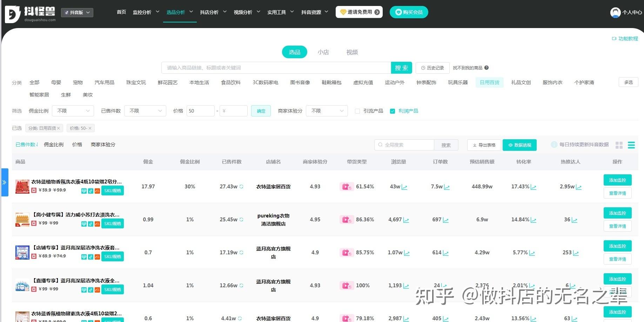Open views trend chart for 43w

(404, 187)
